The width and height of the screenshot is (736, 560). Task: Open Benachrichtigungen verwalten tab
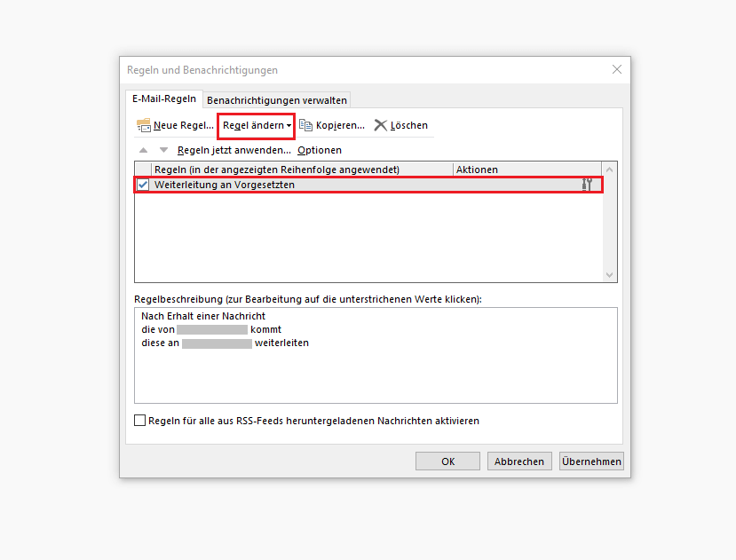pyautogui.click(x=276, y=100)
